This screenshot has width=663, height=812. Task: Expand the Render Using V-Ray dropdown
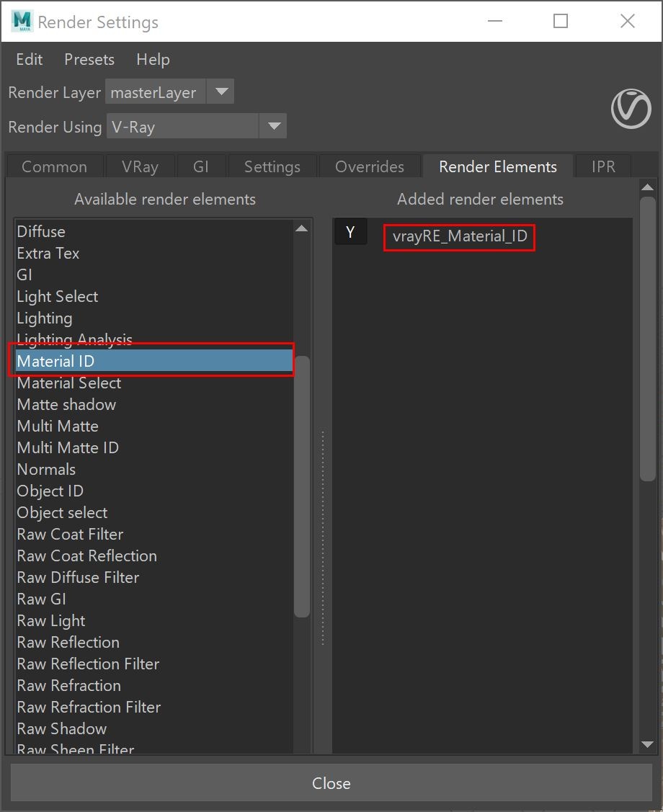[x=197, y=126]
